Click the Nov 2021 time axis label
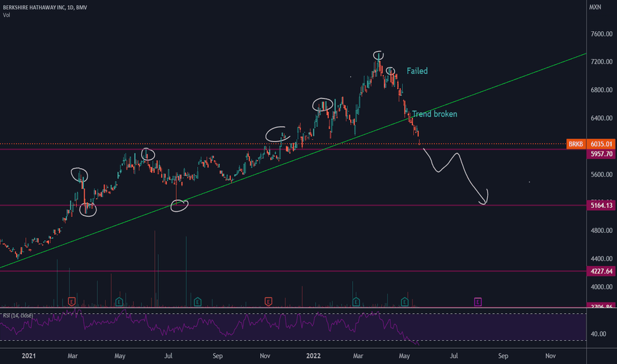 265,356
